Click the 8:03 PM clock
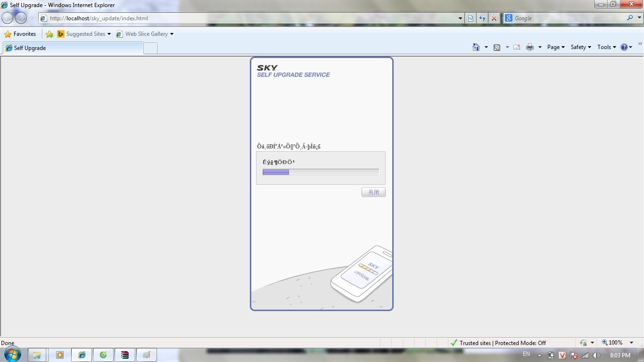 pyautogui.click(x=620, y=355)
